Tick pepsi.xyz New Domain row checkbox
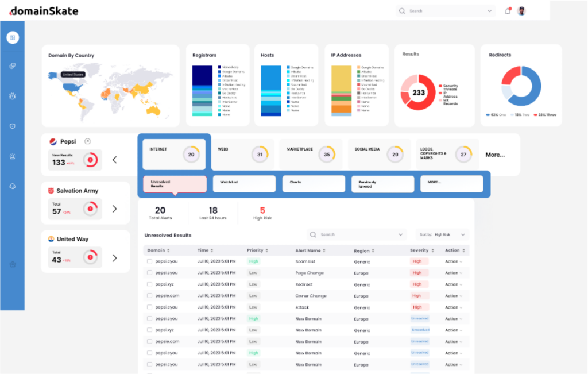588x374 pixels. tap(150, 330)
